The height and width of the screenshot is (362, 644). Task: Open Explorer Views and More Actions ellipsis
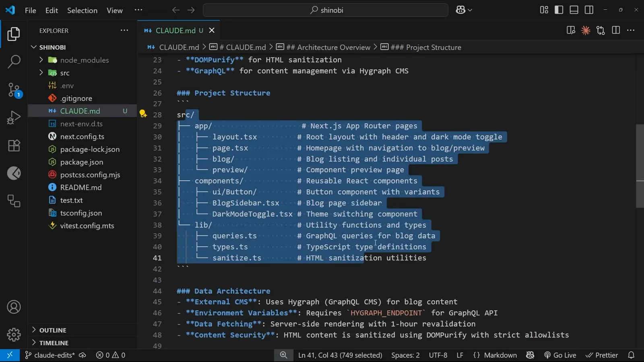124,31
